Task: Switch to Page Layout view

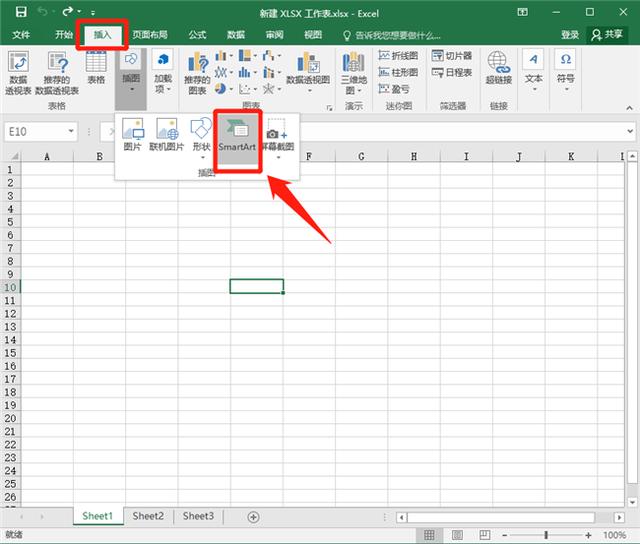Action: click(457, 535)
